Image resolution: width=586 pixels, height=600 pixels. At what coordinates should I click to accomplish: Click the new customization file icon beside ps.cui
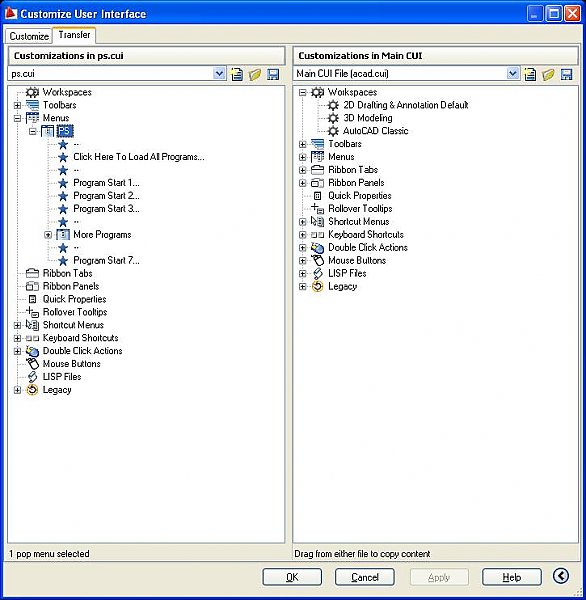coord(237,74)
